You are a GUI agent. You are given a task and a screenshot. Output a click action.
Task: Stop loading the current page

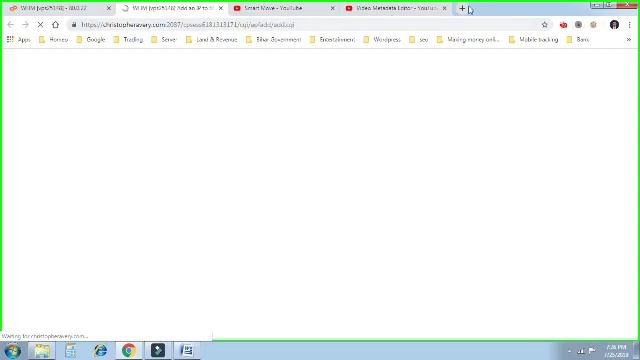40,25
